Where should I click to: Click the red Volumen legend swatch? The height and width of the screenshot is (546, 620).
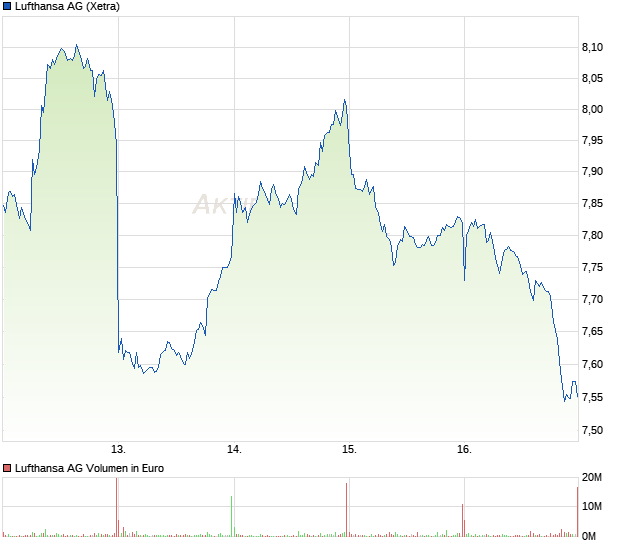click(x=7, y=469)
